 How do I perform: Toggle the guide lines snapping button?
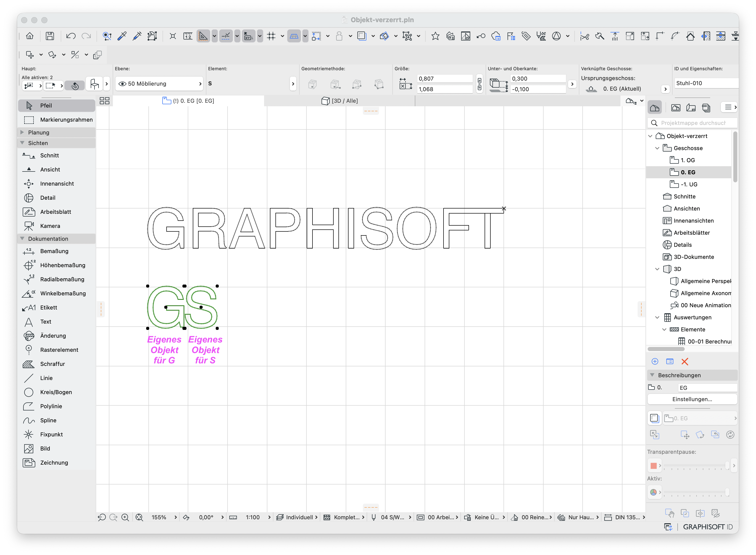point(226,36)
